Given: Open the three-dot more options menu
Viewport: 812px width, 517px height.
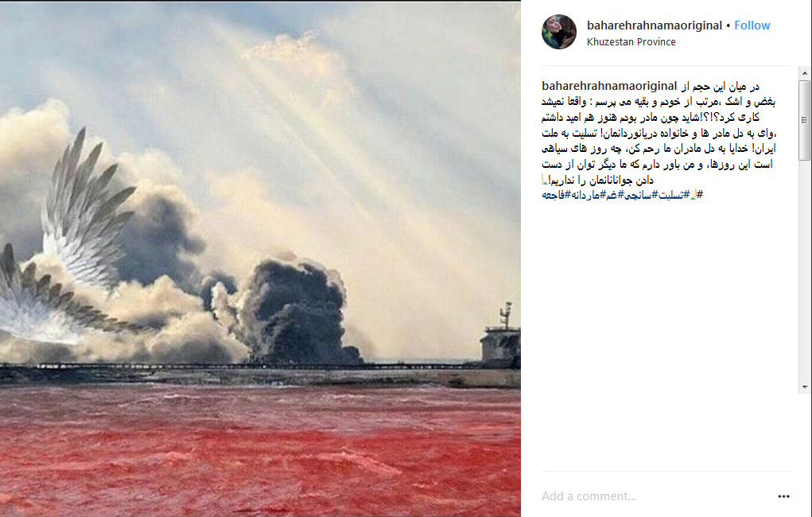Looking at the screenshot, I should 783,496.
